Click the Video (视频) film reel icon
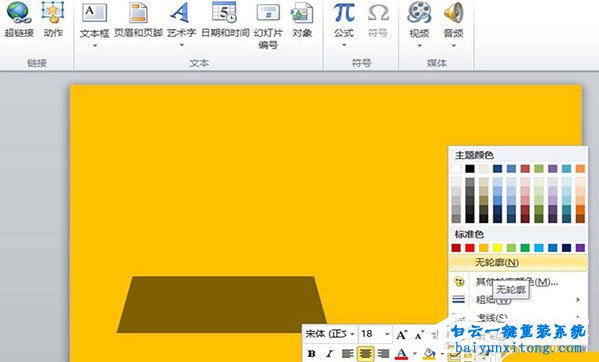This screenshot has width=599, height=362. (x=419, y=12)
